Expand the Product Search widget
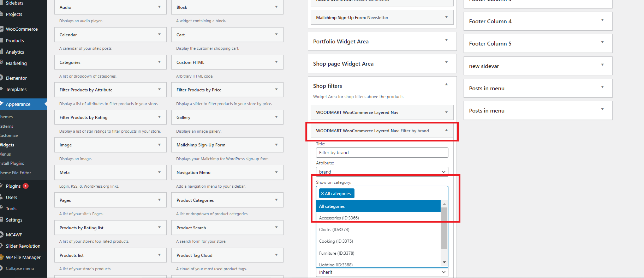Screen dimensions: 644x278 (x=276, y=228)
